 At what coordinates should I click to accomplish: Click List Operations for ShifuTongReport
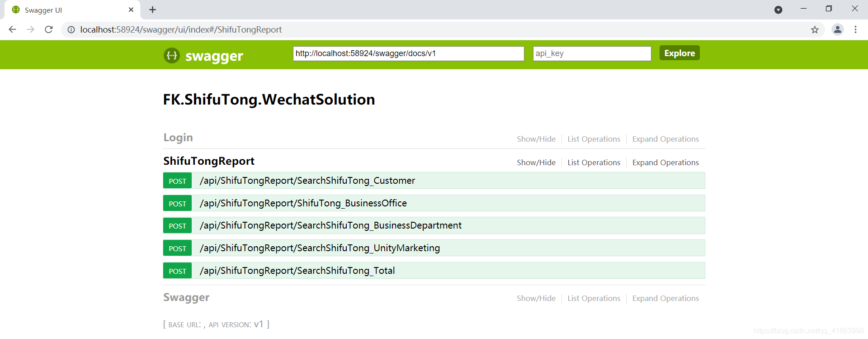click(x=594, y=162)
